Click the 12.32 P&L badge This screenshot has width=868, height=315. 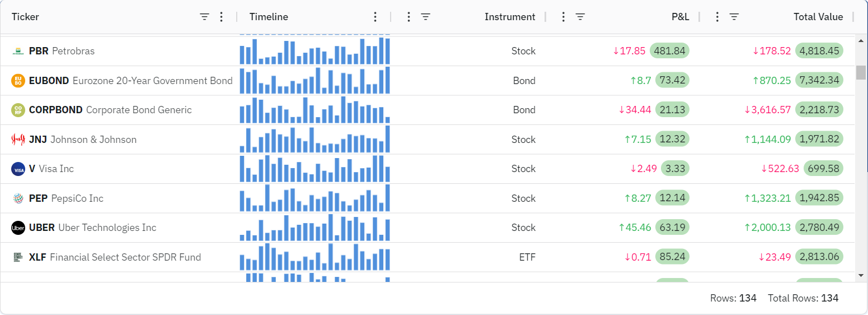672,140
